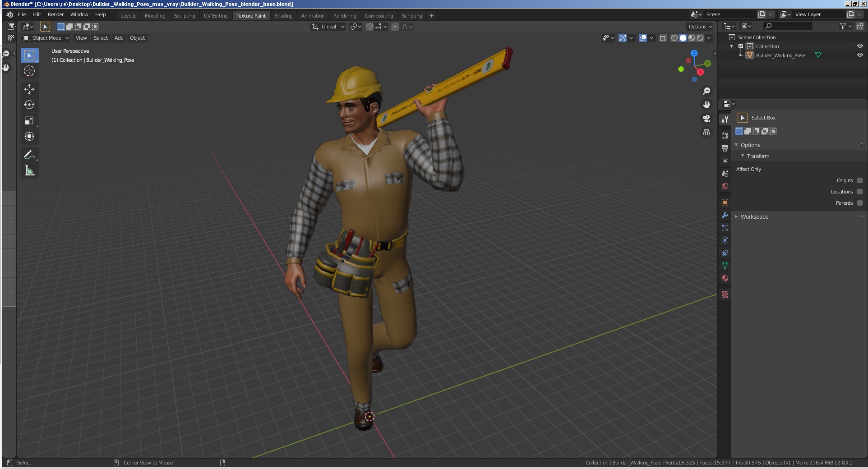Toggle camera view with camera gizmo
Viewport: 868px width, 469px height.
(706, 119)
